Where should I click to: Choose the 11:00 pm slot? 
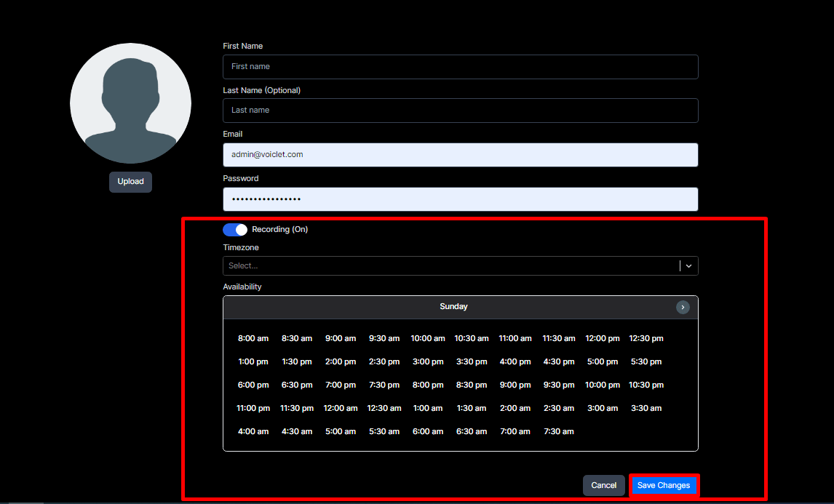pyautogui.click(x=253, y=409)
